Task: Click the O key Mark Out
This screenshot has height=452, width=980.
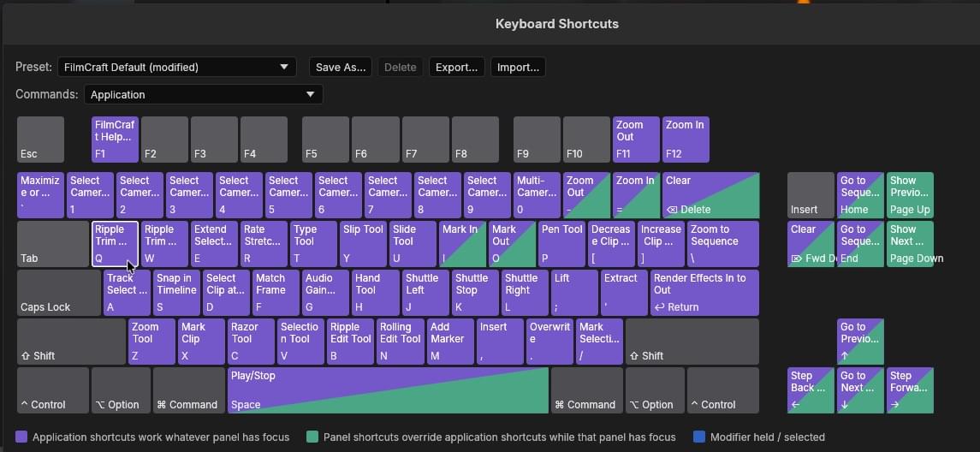Action: click(512, 244)
